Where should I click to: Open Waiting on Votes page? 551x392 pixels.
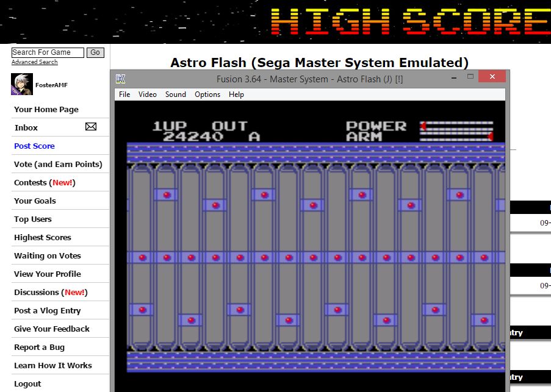(x=48, y=255)
